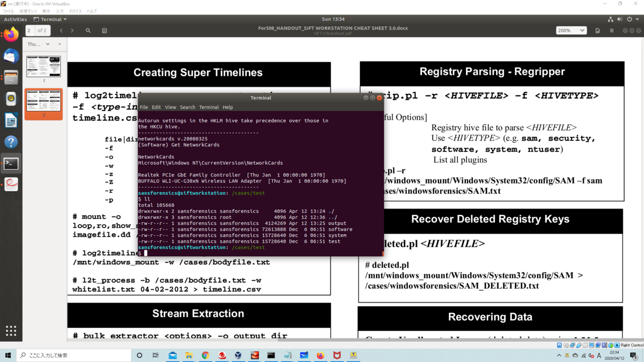The width and height of the screenshot is (644, 362).
Task: Show Applications grid in the dock
Action: point(11,330)
